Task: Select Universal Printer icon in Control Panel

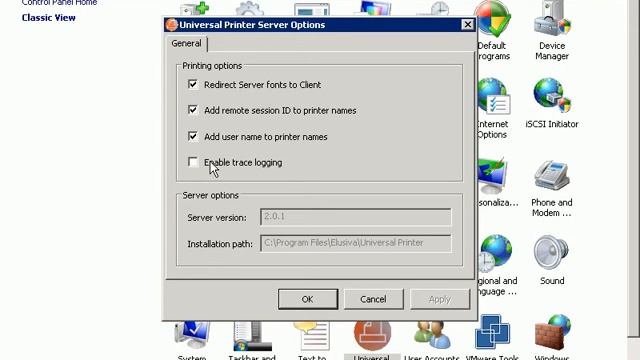Action: point(372,340)
